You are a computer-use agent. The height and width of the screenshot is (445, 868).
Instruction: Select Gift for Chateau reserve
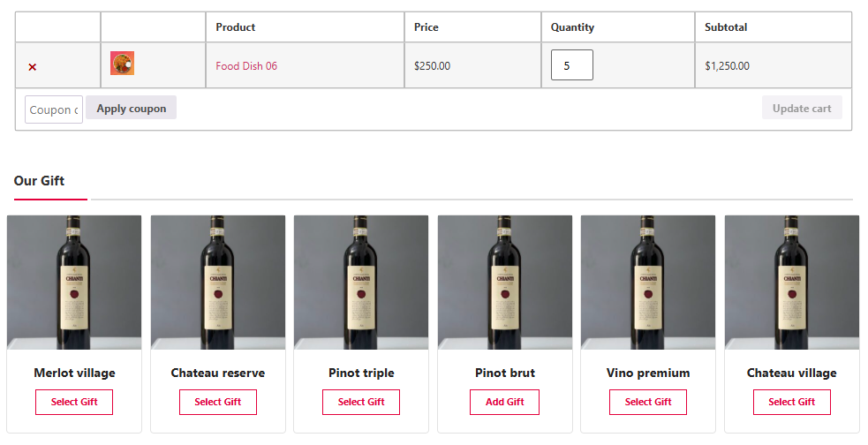click(218, 402)
